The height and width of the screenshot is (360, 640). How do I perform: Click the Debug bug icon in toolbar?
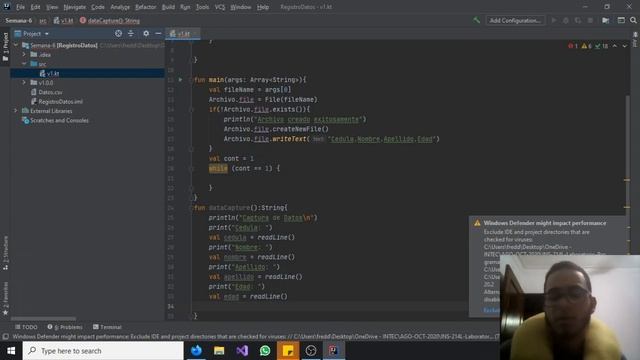click(x=566, y=20)
